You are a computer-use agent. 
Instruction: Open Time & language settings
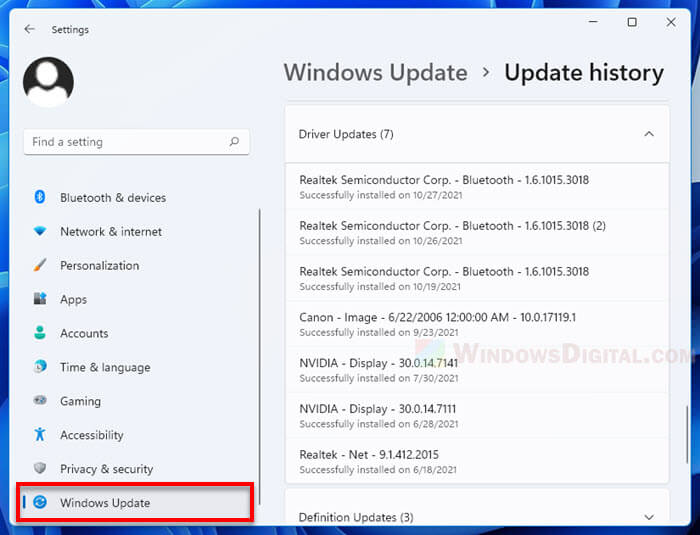pyautogui.click(x=137, y=367)
